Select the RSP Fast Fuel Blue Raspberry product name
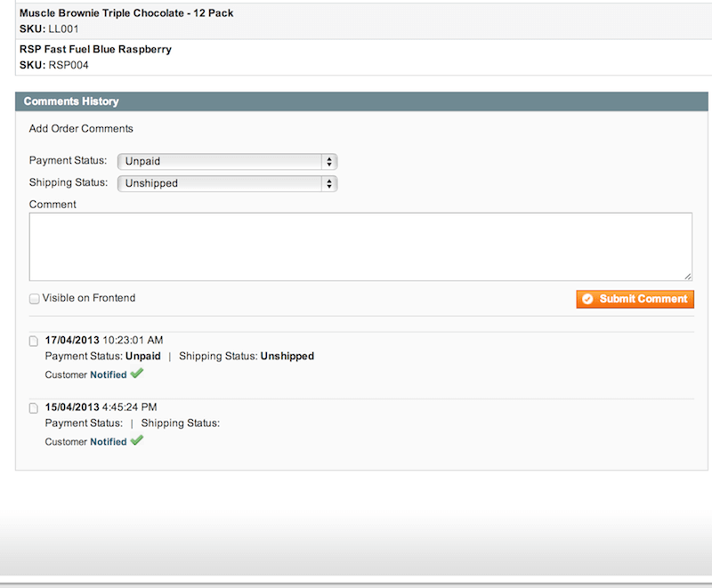712x588 pixels. (x=95, y=50)
